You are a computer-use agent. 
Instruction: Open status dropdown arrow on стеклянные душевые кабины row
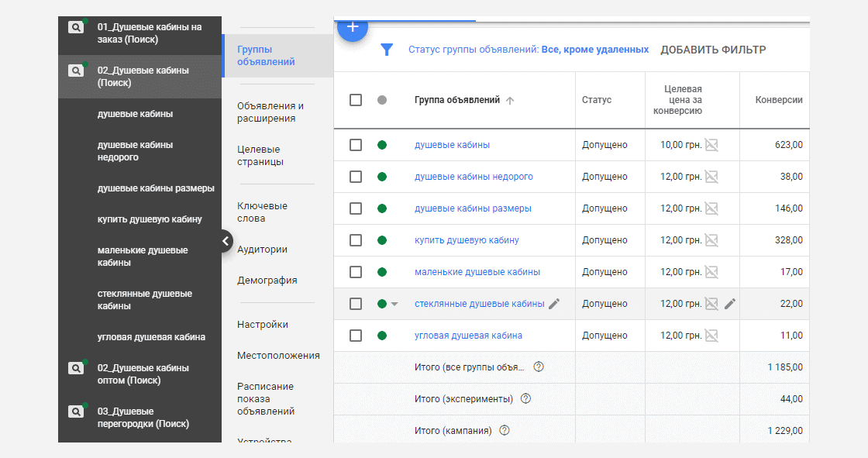(x=394, y=304)
